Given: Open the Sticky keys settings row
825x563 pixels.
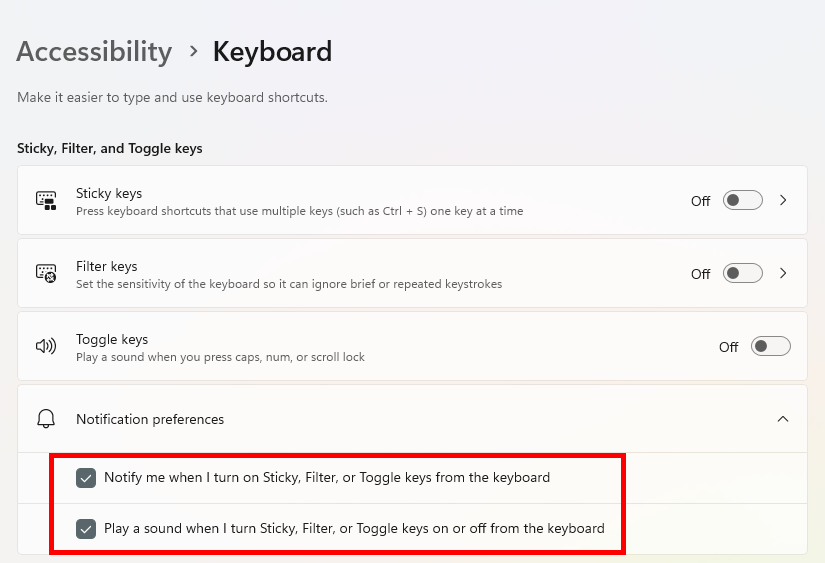Looking at the screenshot, I should 412,200.
